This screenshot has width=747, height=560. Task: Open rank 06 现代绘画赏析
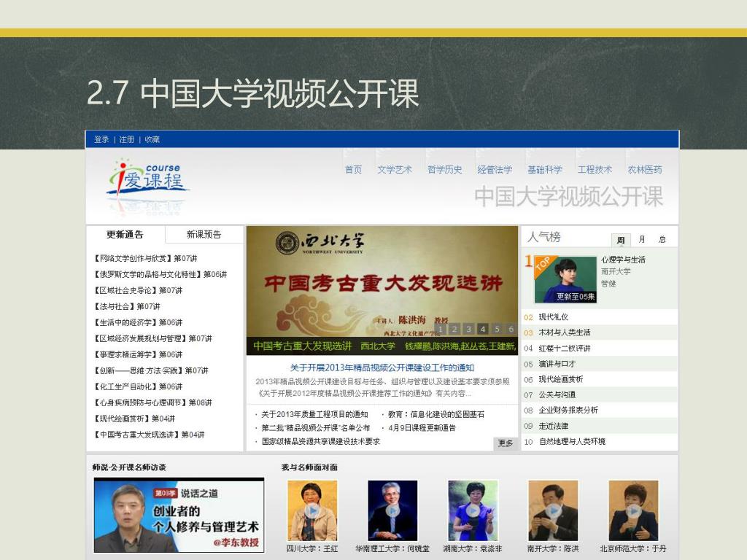[x=560, y=379]
